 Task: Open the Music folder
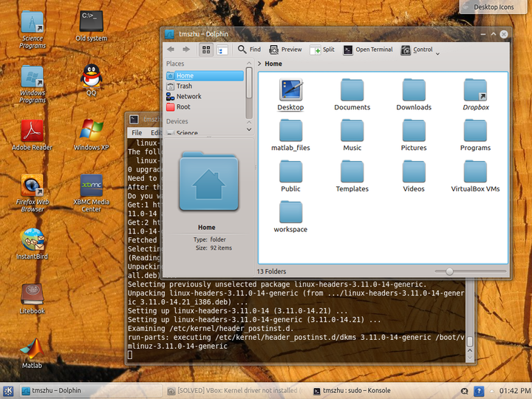352,135
